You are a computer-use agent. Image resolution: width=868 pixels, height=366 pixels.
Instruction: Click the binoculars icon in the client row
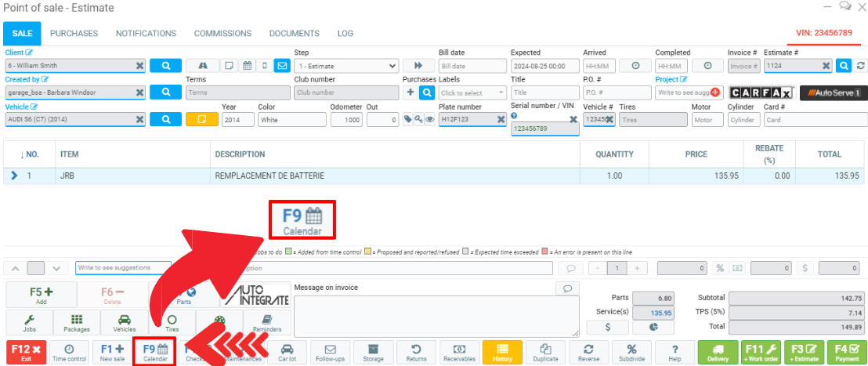(203, 66)
